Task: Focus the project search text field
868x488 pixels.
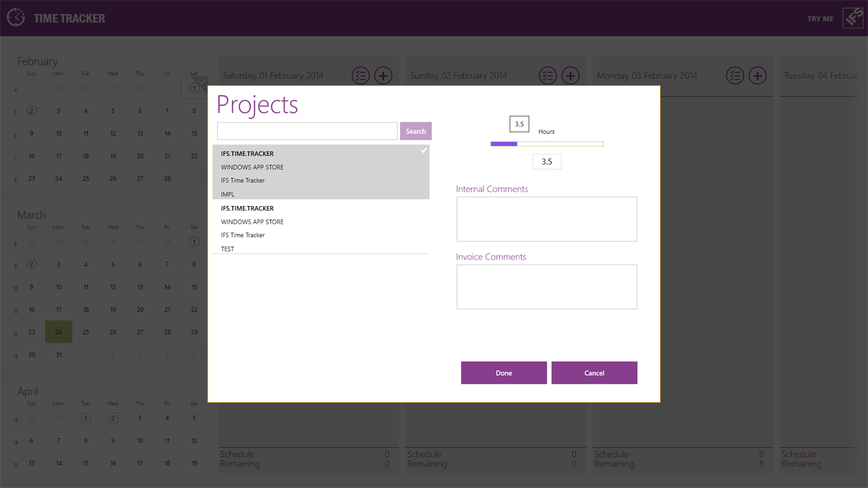Action: [307, 131]
